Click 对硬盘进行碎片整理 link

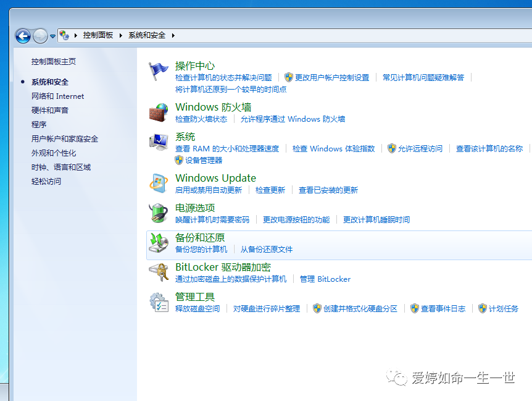coord(267,309)
